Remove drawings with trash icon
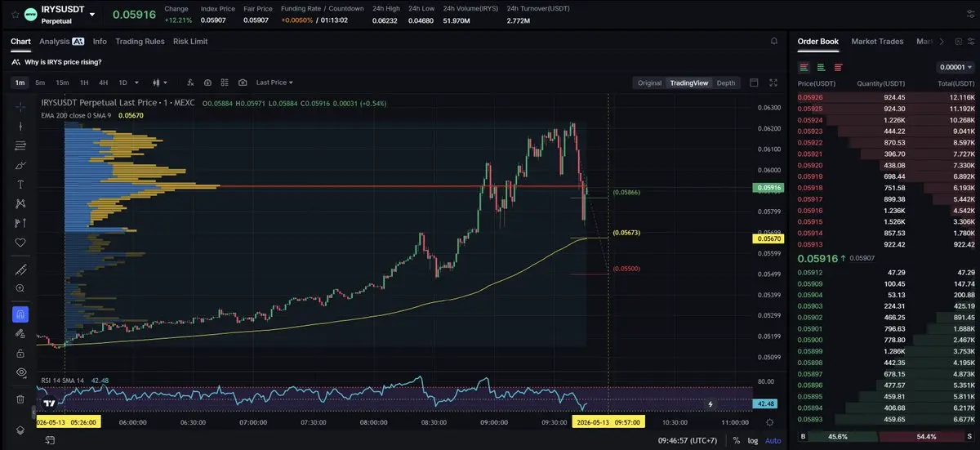 tap(20, 399)
